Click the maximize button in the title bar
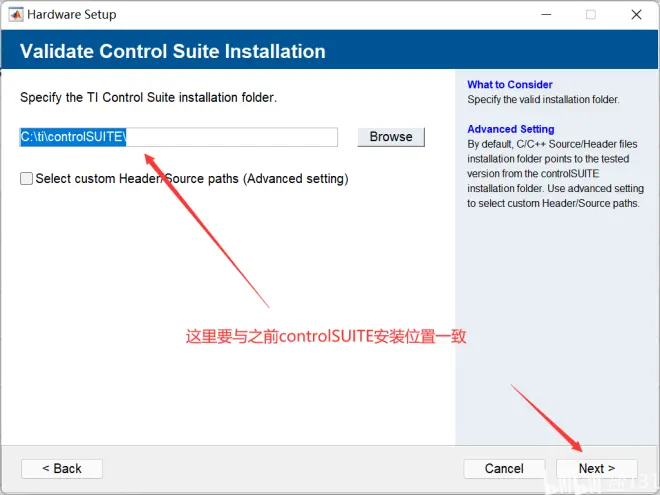Screen dimensions: 660x495 coord(591,15)
